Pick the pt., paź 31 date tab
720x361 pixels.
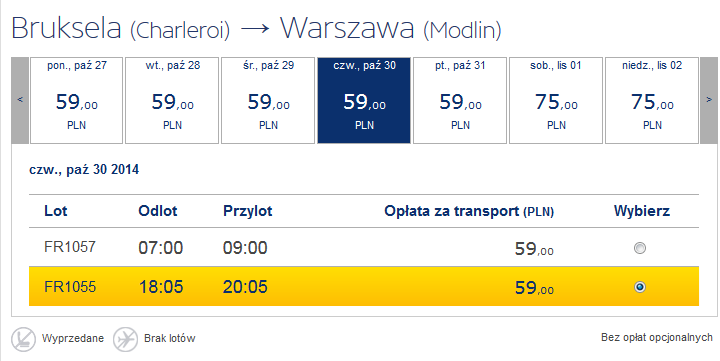(x=460, y=100)
